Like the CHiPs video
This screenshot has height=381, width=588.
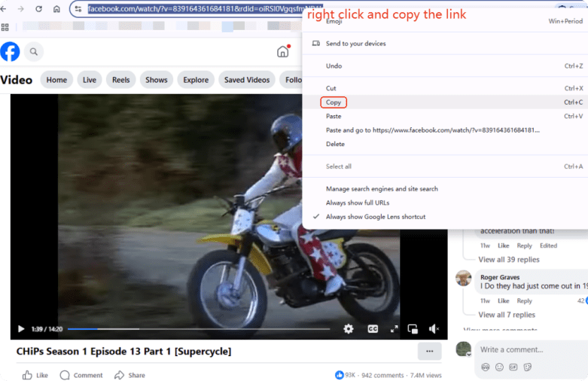(35, 375)
